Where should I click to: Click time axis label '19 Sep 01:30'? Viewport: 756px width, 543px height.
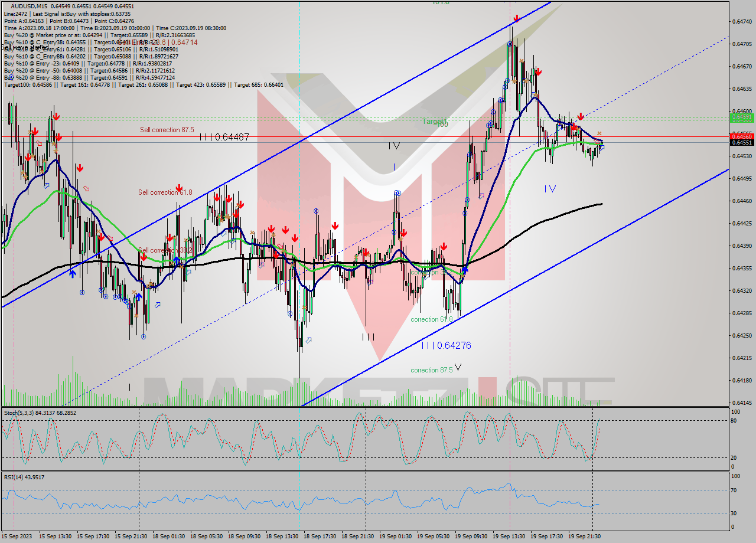(396, 537)
